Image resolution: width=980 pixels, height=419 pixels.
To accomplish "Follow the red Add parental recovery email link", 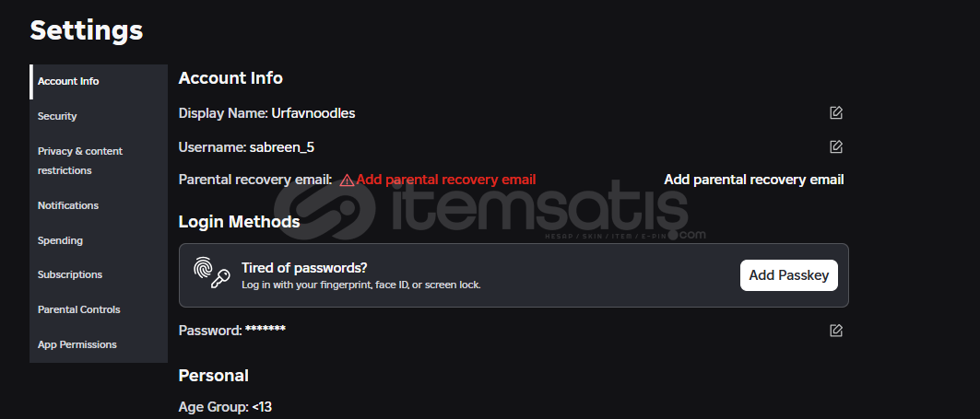I will 445,180.
